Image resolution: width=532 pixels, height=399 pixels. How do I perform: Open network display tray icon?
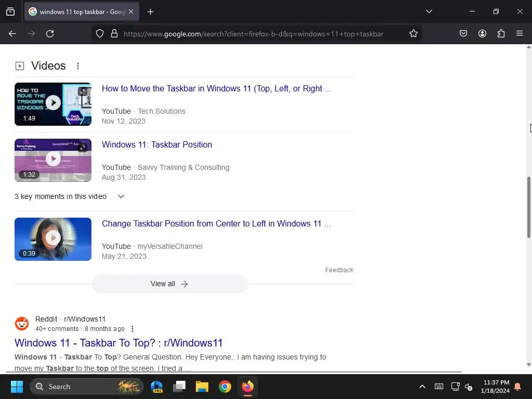[x=455, y=387]
